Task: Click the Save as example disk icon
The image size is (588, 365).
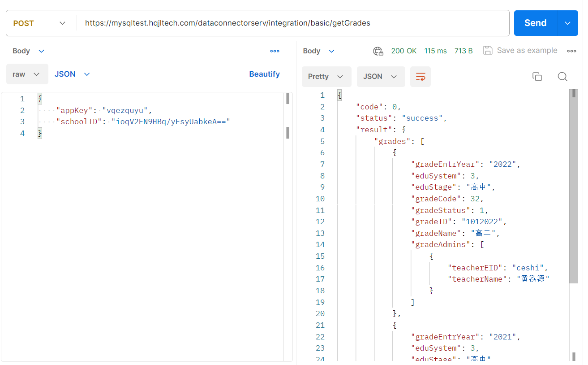Action: 488,51
